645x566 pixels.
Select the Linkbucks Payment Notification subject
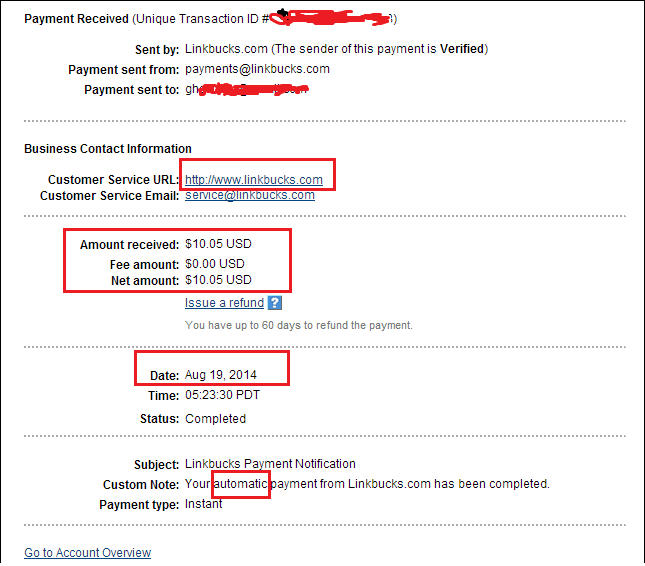tap(270, 464)
